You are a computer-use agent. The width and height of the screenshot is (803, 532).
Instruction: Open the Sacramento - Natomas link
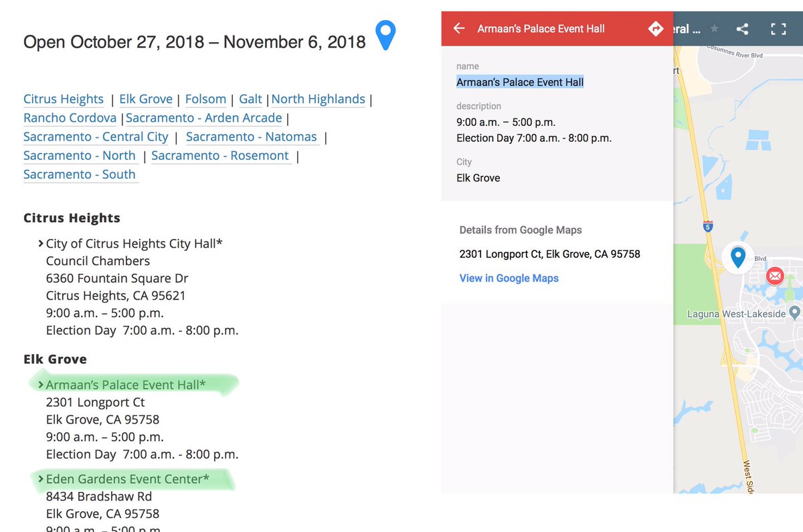tap(251, 137)
